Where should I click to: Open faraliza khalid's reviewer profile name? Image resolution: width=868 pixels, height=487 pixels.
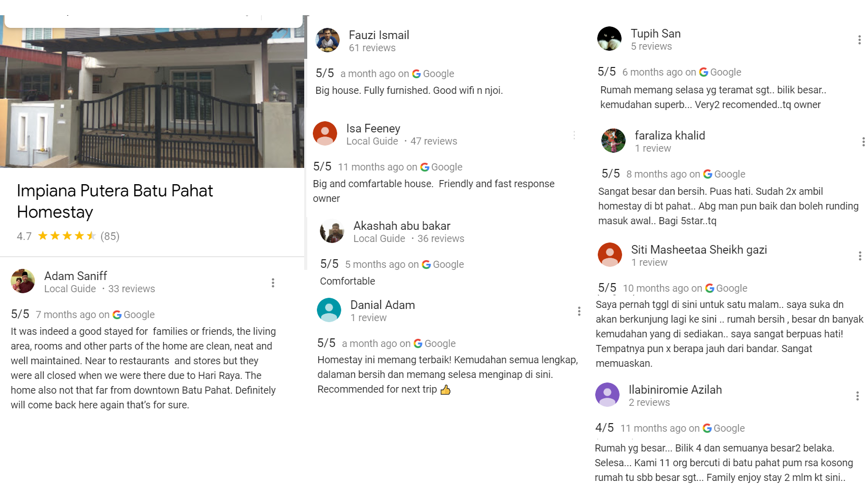(x=670, y=135)
